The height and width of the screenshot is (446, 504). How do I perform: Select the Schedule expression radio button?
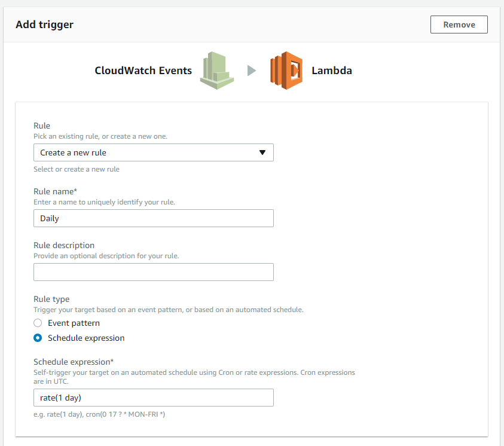point(38,338)
